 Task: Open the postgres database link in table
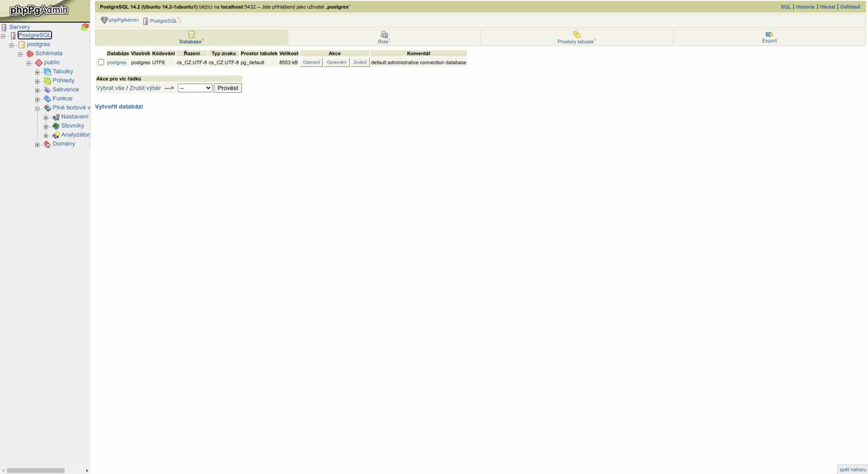coord(117,62)
